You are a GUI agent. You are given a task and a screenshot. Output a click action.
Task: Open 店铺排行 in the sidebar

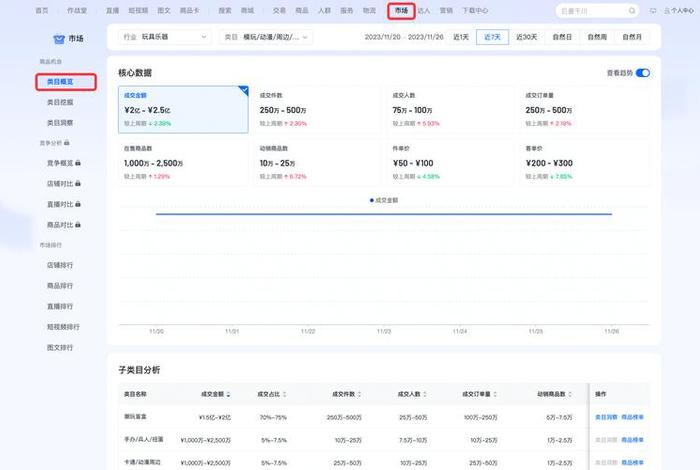[60, 266]
